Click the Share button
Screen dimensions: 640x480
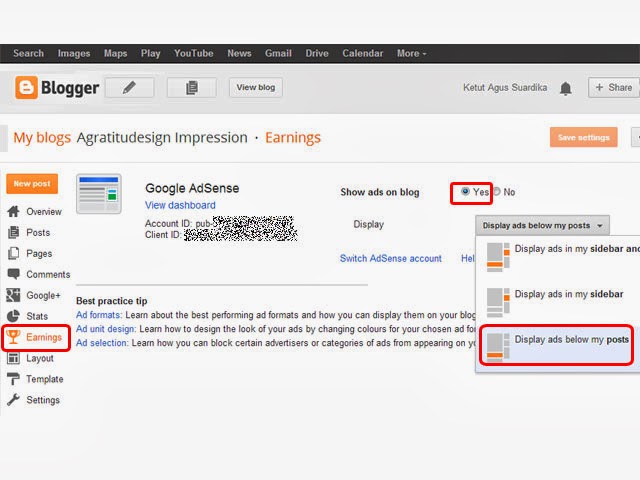coord(613,87)
